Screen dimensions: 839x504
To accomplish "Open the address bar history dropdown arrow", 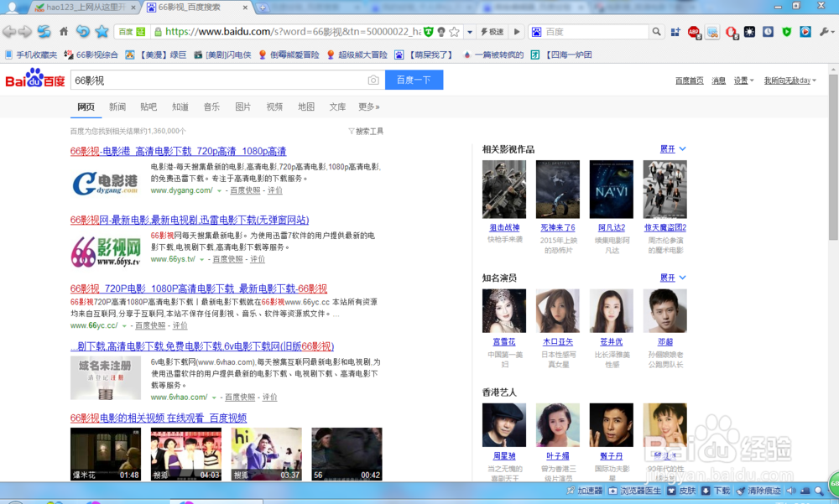I will coord(470,32).
